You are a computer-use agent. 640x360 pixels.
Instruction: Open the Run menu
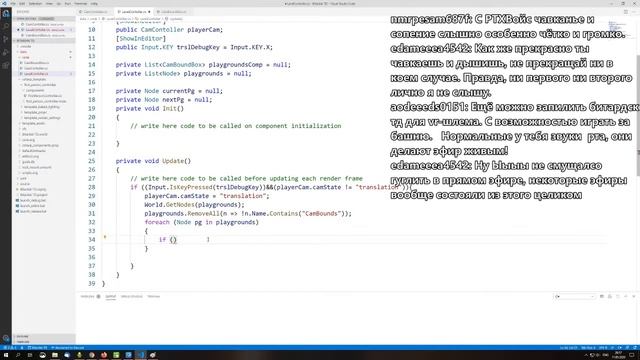tap(68, 3)
